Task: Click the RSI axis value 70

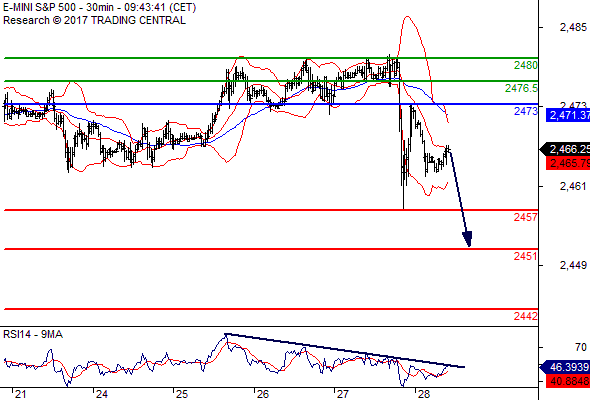Action: 581,347
